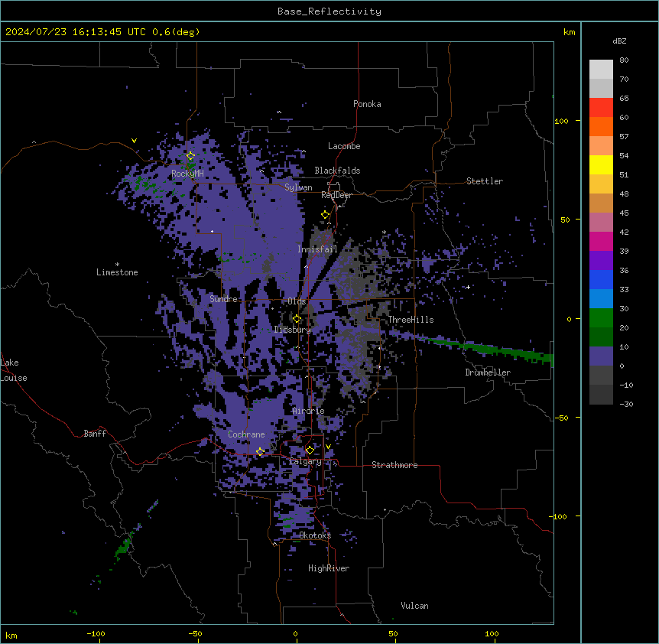Viewport: 659px width, 644px height.
Task: Click the Banff label
Action: (x=95, y=434)
